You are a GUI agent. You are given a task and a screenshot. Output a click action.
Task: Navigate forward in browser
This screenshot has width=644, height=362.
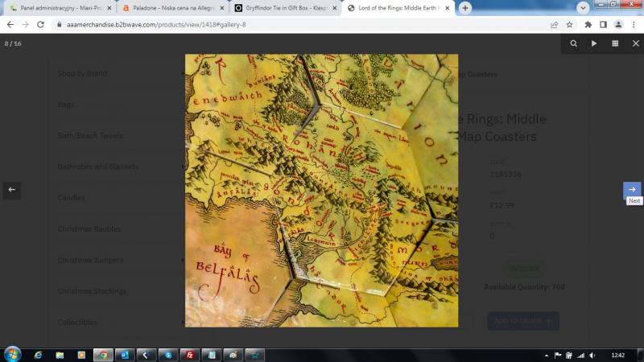point(26,25)
